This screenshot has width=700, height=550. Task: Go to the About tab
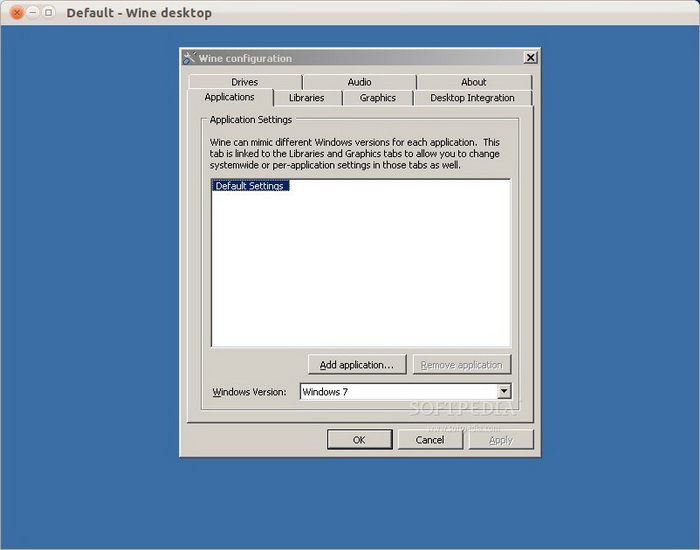point(474,82)
